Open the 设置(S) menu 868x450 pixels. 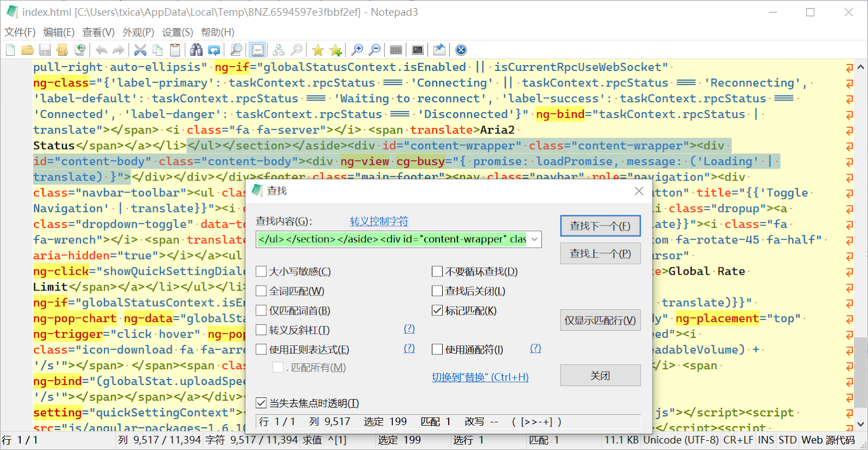pos(177,33)
